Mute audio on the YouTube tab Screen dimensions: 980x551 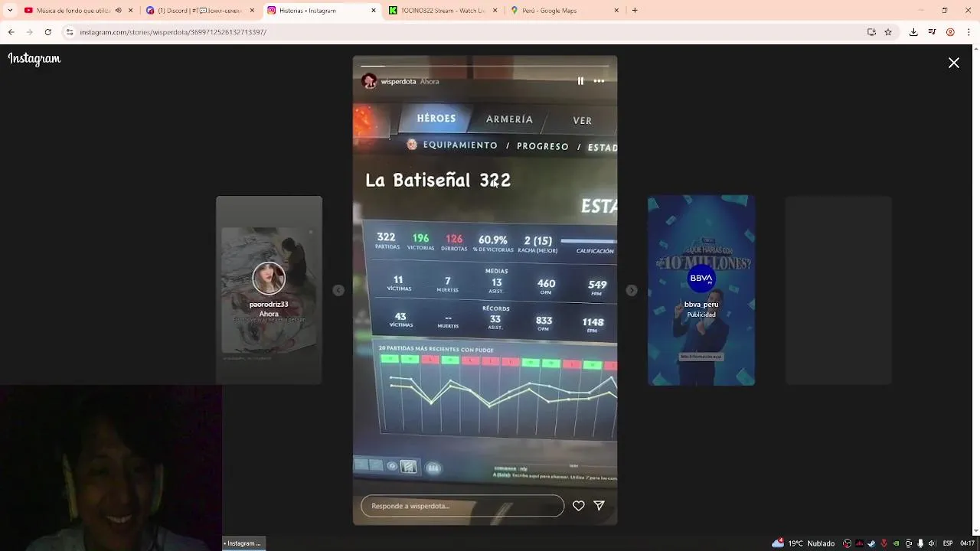[118, 11]
